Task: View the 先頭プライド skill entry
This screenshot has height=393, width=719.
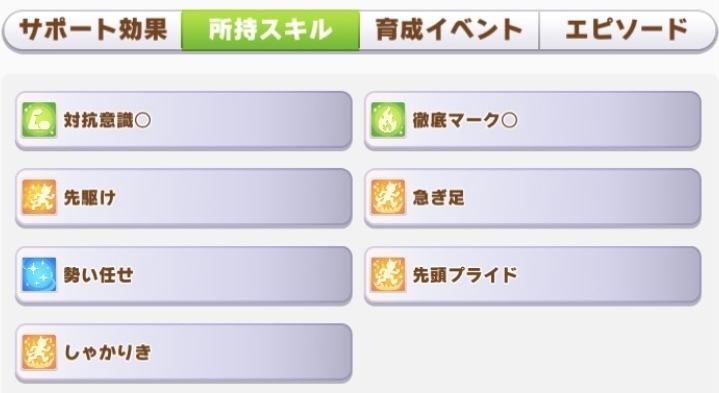Action: 533,275
